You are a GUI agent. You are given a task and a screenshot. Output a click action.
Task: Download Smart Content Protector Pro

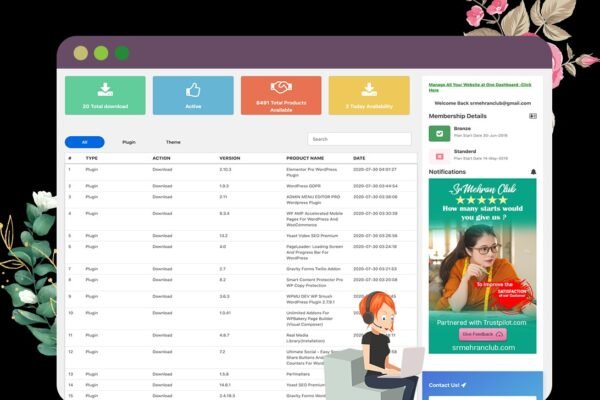click(x=162, y=280)
